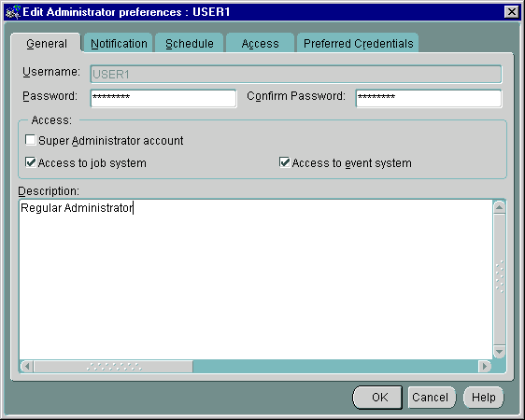The width and height of the screenshot is (525, 420).
Task: Open the Access tab
Action: point(260,44)
